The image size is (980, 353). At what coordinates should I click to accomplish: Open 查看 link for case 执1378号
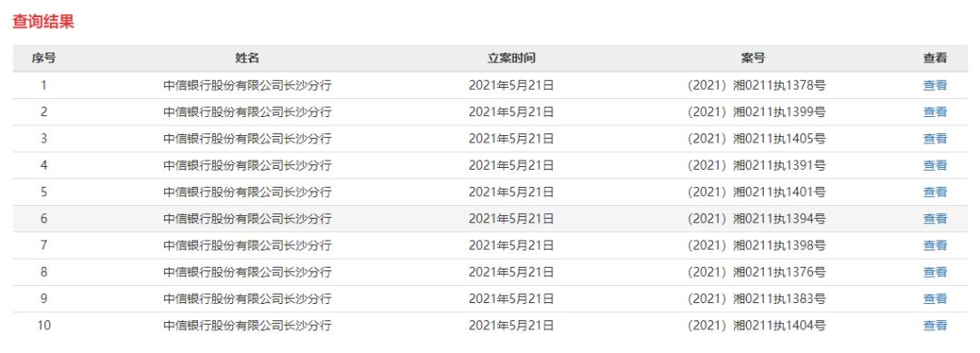click(x=935, y=85)
